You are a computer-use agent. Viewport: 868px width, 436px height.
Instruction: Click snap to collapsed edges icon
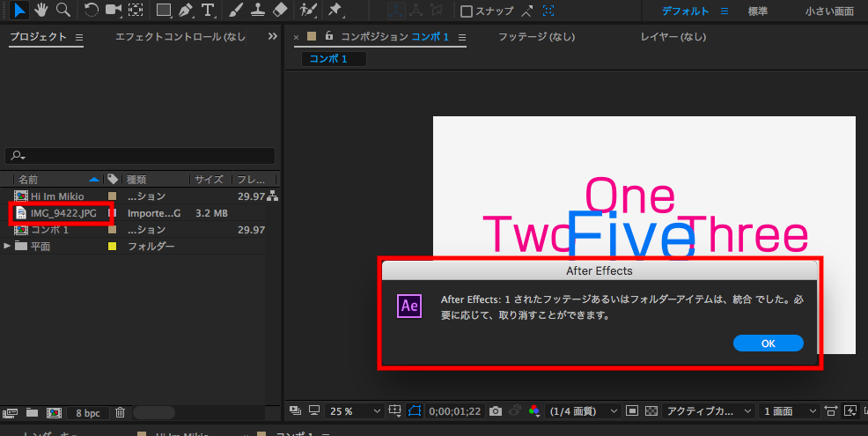pyautogui.click(x=527, y=11)
